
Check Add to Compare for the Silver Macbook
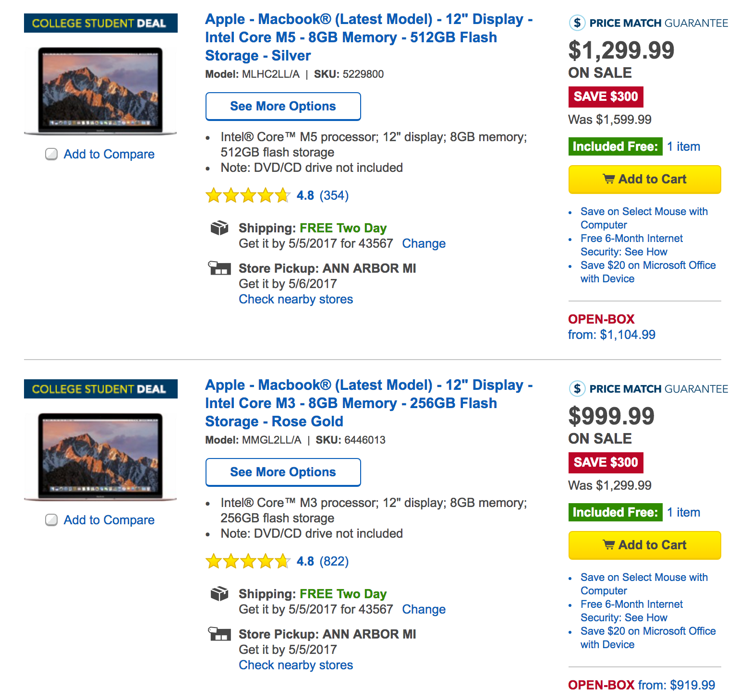(x=51, y=154)
